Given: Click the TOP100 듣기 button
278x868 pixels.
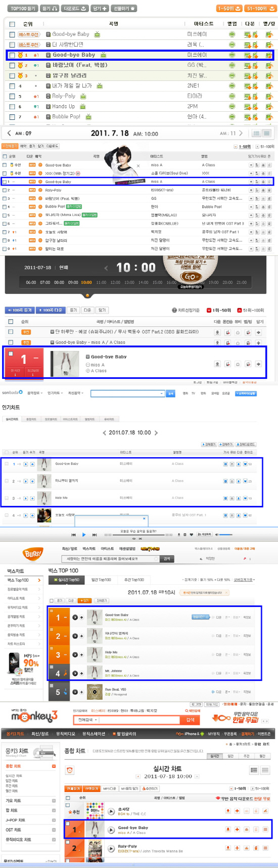Looking at the screenshot, I should [x=23, y=9].
